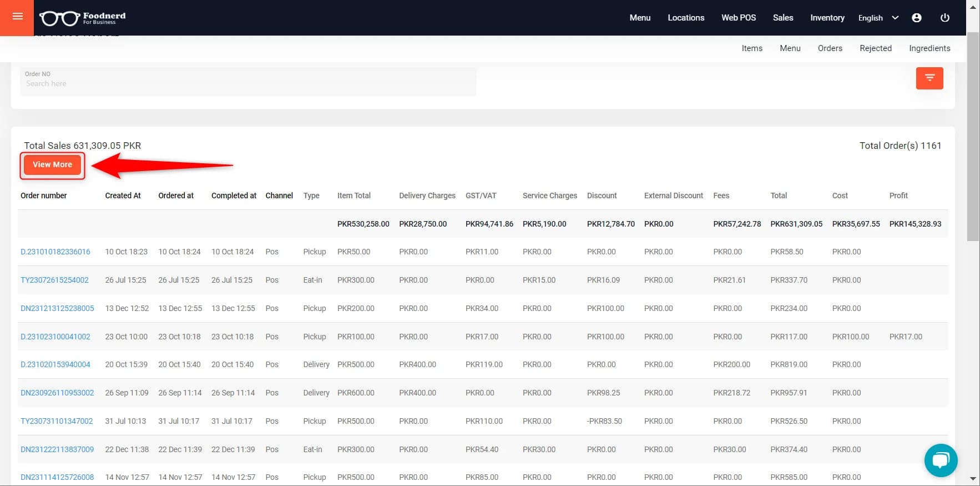Click the Foodnerd glasses logo
Screen dimensions: 980x486
click(82, 18)
